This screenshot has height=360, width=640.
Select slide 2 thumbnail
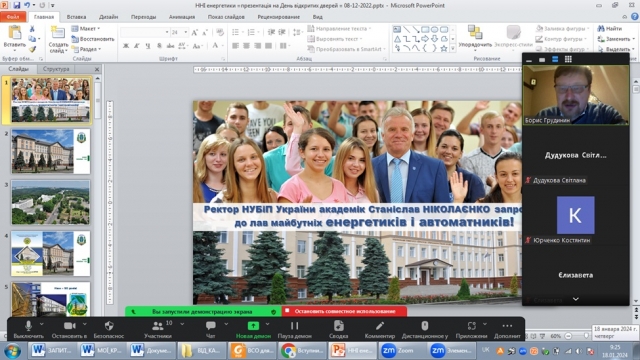coord(51,151)
